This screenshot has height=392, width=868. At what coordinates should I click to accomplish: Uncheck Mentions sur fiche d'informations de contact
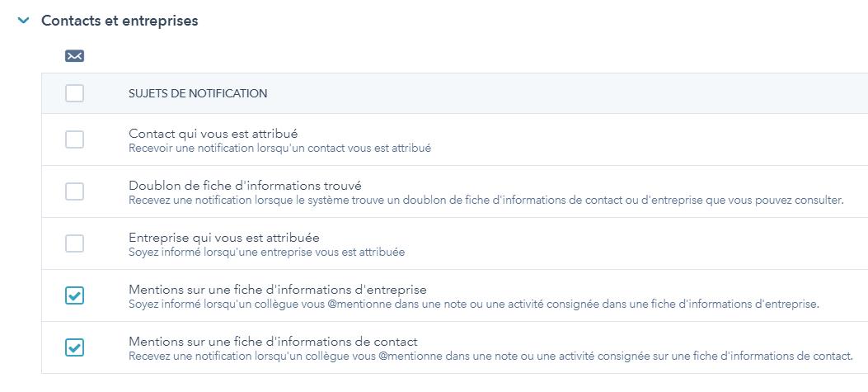[74, 347]
